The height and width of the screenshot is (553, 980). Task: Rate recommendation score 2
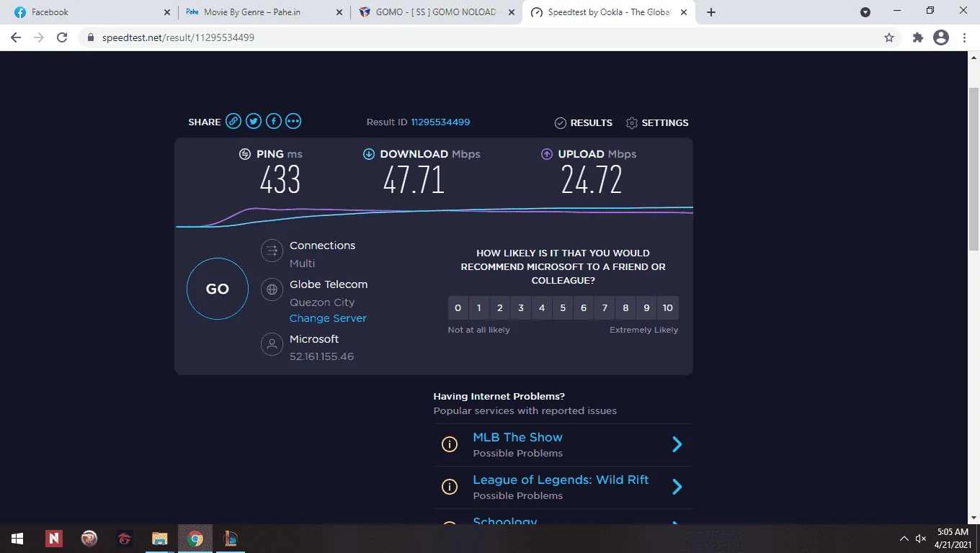[x=499, y=308]
